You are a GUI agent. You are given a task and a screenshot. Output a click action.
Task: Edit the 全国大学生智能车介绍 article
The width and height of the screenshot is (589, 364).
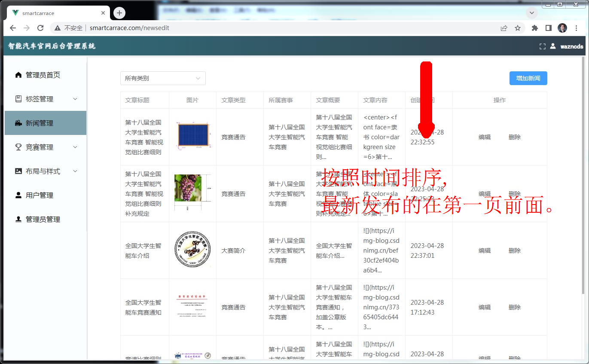(485, 251)
